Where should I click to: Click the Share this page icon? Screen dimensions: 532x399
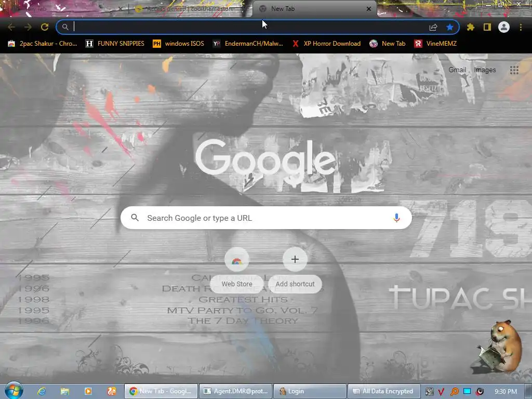433,27
